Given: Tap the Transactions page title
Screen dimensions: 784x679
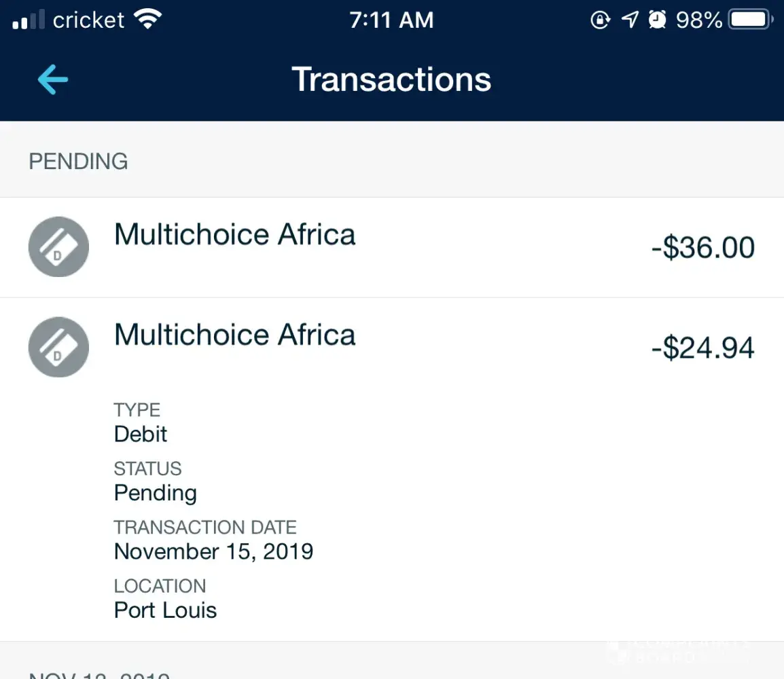Looking at the screenshot, I should (x=391, y=79).
